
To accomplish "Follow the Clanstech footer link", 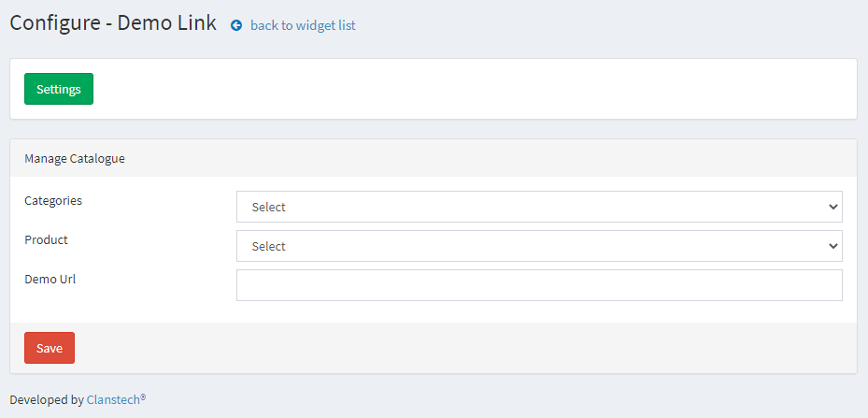I will tap(113, 399).
